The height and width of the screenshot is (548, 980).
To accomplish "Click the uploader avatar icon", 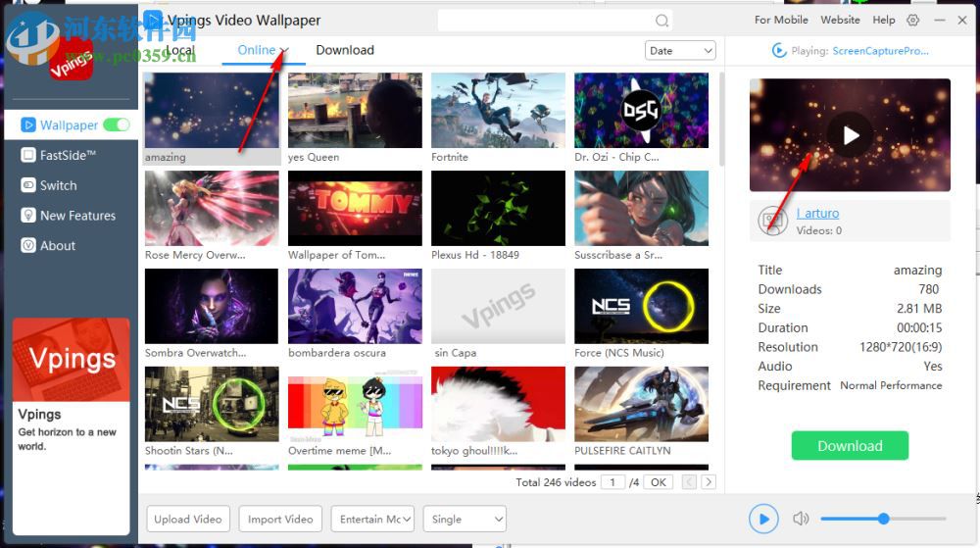I will [x=772, y=221].
